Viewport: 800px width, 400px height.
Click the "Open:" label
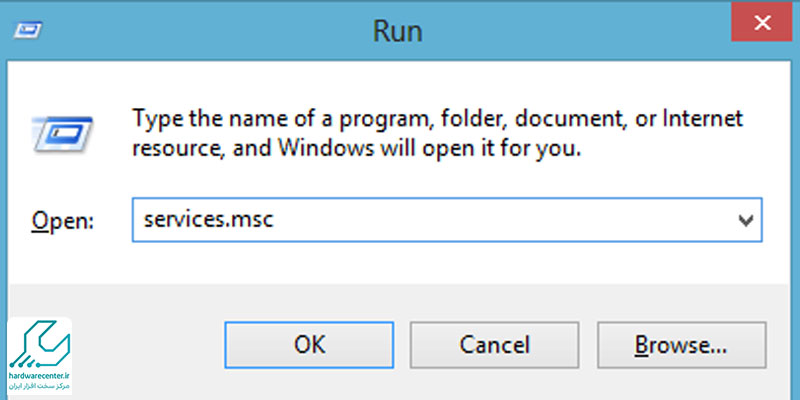62,221
